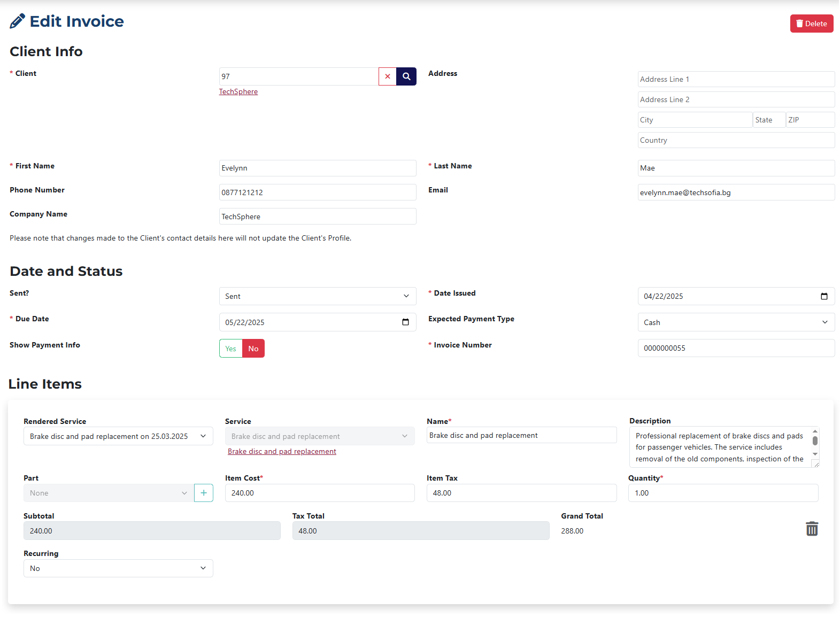
Task: Click the City input field
Action: (x=695, y=120)
